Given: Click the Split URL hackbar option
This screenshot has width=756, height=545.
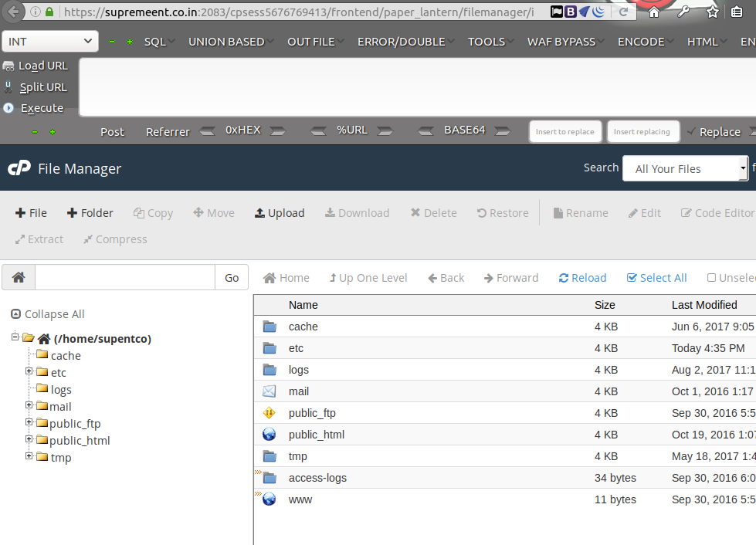Looking at the screenshot, I should click(x=36, y=87).
